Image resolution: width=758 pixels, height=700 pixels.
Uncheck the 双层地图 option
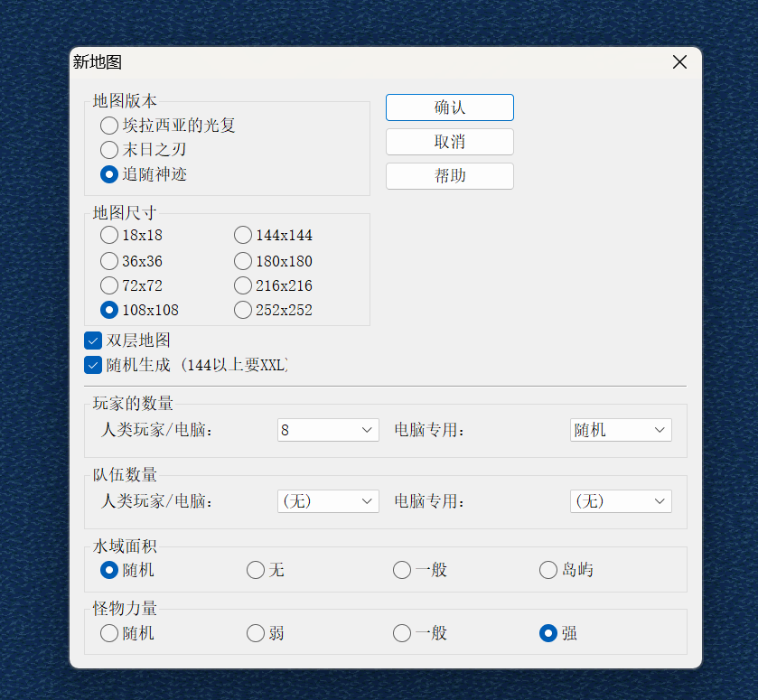[92, 341]
